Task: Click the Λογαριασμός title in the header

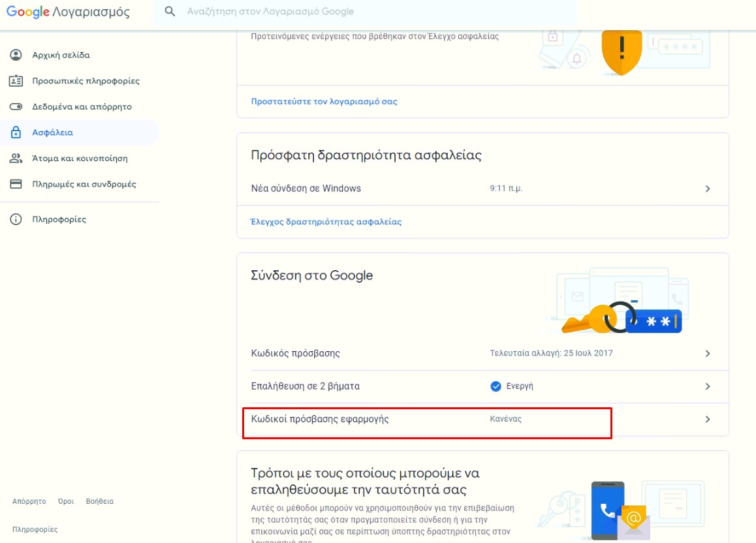Action: (91, 12)
